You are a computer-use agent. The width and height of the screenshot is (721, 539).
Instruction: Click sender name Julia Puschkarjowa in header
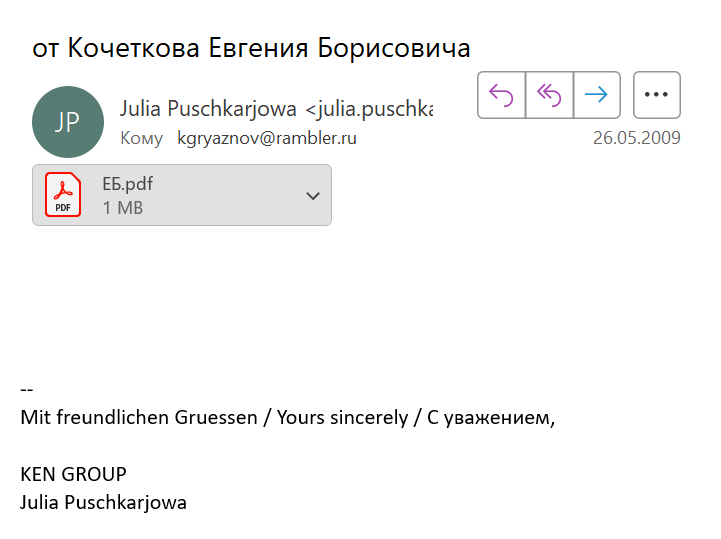[x=208, y=108]
